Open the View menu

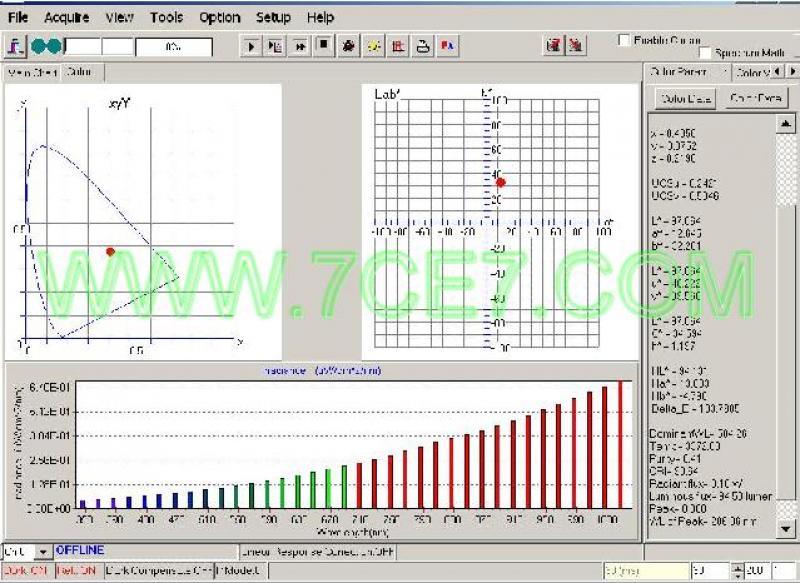click(x=120, y=17)
